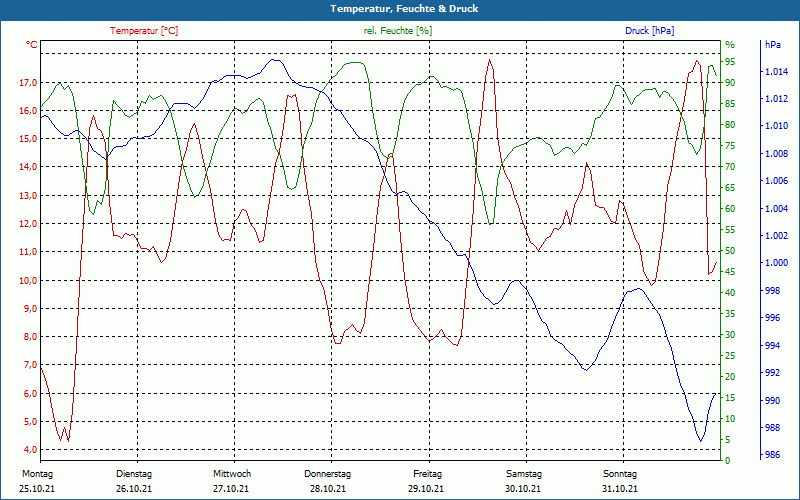The height and width of the screenshot is (500, 800).
Task: Click the green '%' axis unit label
Action: pos(730,45)
